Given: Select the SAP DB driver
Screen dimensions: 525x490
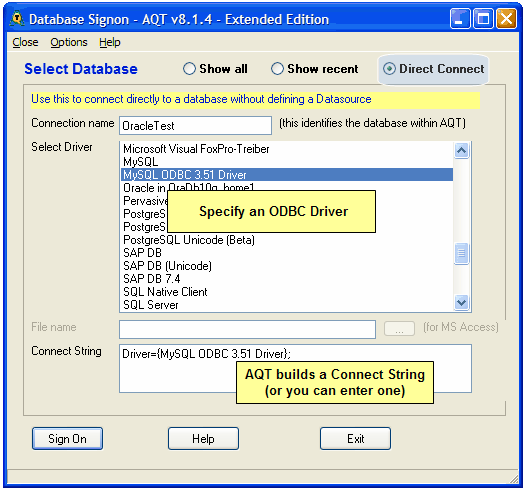Looking at the screenshot, I should click(x=287, y=253).
